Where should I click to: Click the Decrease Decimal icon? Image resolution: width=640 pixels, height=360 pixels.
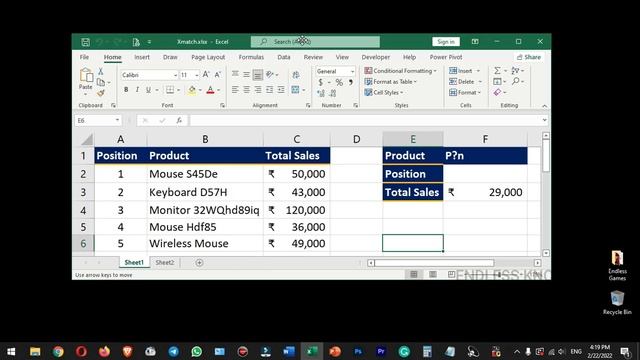pyautogui.click(x=333, y=93)
